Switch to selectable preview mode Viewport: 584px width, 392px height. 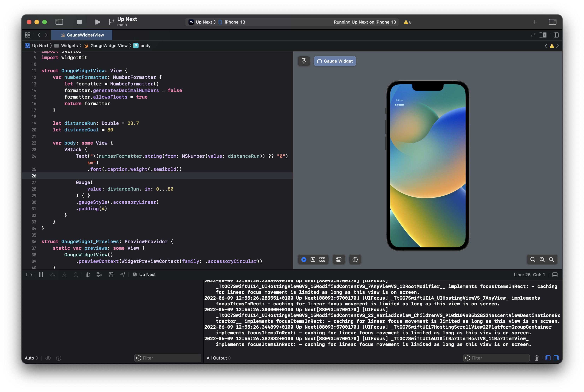coord(313,260)
